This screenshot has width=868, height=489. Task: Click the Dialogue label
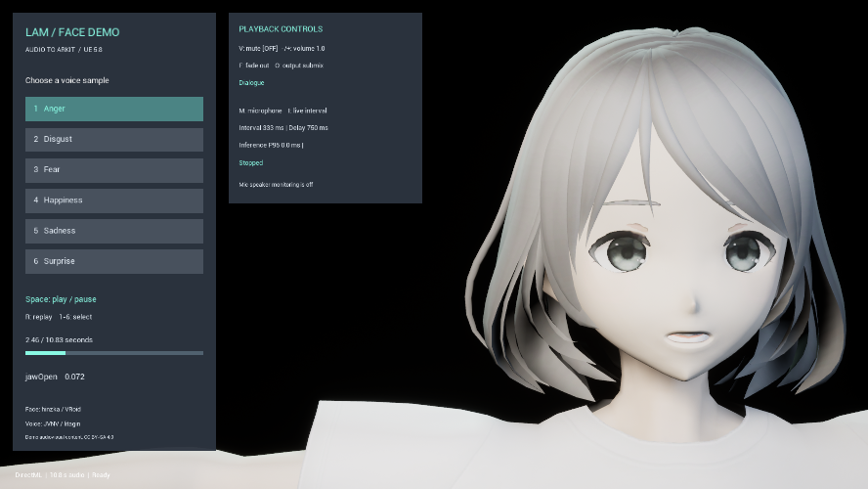pyautogui.click(x=251, y=82)
